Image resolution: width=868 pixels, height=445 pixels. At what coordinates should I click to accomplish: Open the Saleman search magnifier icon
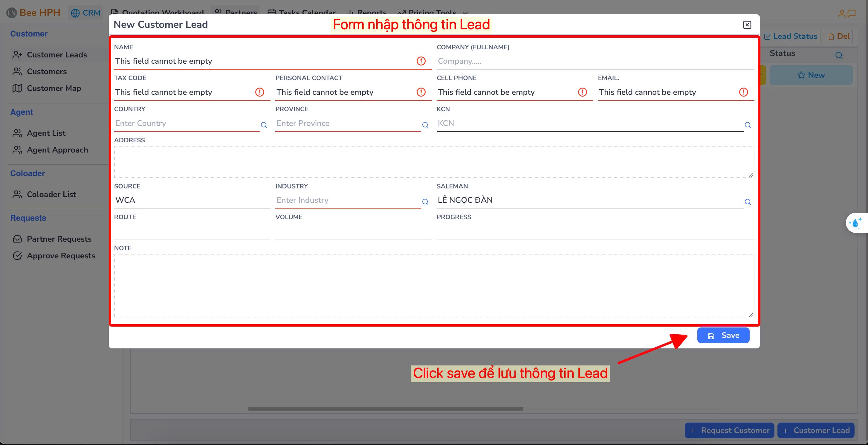point(748,202)
